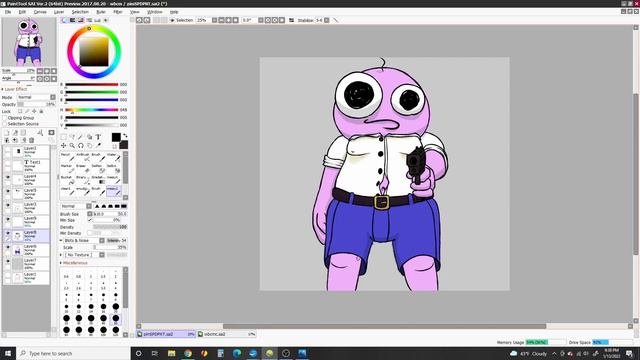Enable the Clipping Group checkbox
The width and height of the screenshot is (640, 360).
point(4,118)
